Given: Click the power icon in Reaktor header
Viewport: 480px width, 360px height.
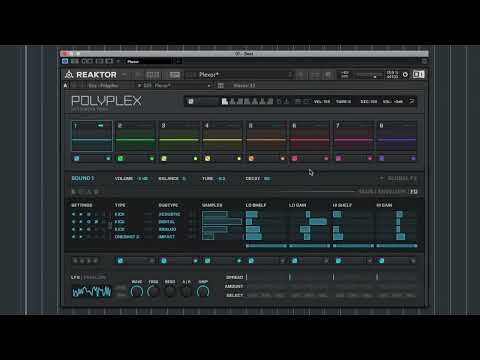Looking at the screenshot, I should click(x=405, y=75).
